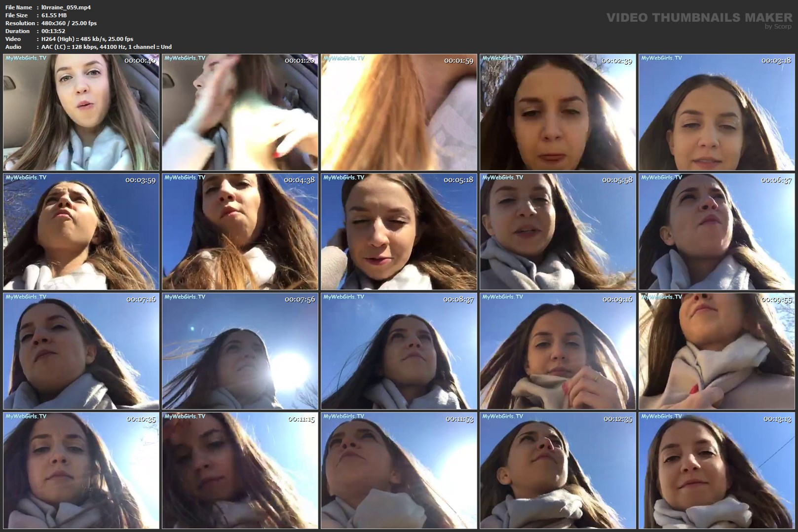Click the 00:02:39 video frame
Screen dimensions: 798x532
558,113
